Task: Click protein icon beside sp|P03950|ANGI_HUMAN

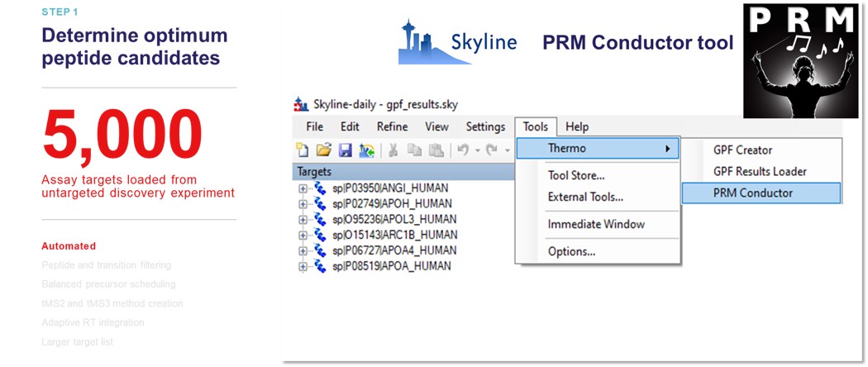Action: 320,188
